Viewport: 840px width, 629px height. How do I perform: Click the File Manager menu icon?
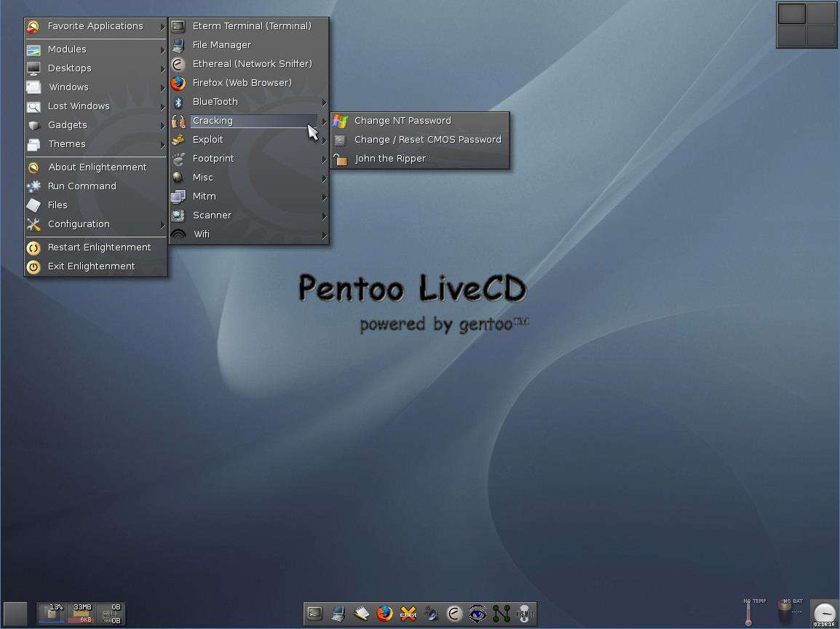click(178, 45)
